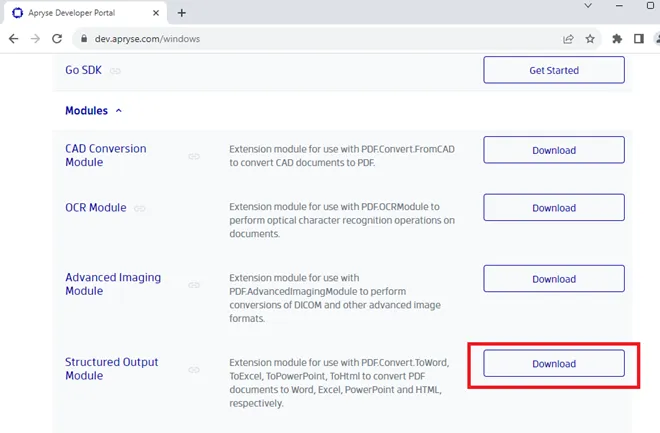
Task: Click Get Started for Go SDK
Action: [x=554, y=70]
